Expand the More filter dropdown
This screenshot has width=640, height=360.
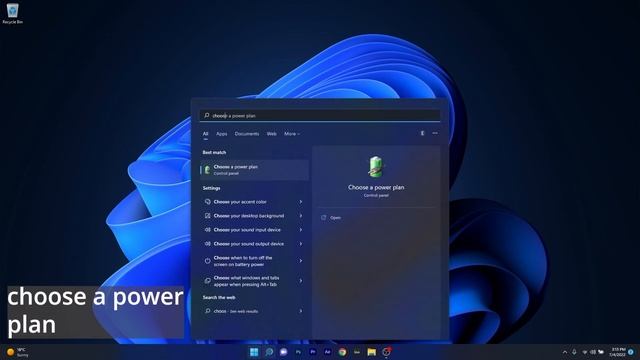[x=292, y=134]
